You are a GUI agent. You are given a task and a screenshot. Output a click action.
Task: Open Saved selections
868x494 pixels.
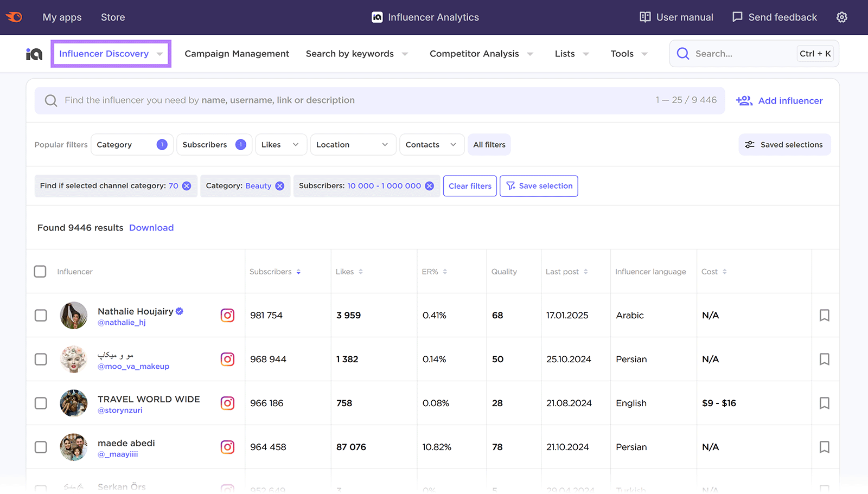pyautogui.click(x=784, y=144)
